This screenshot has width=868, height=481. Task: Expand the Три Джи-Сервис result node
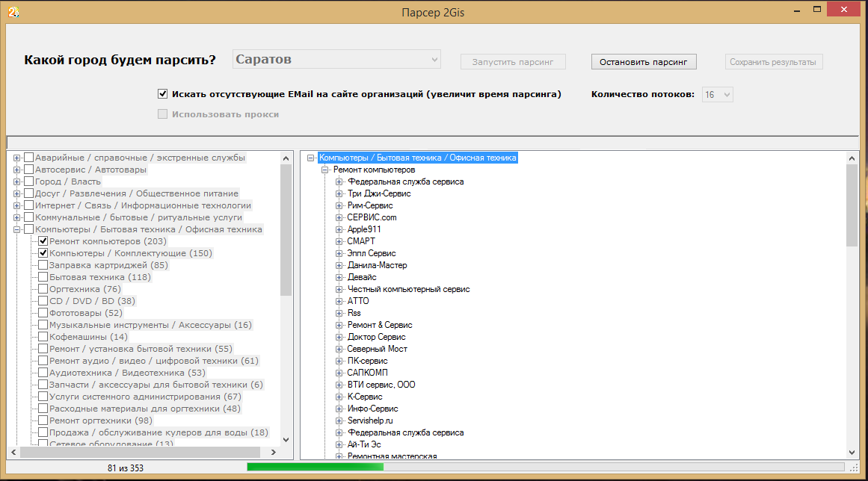coord(339,193)
